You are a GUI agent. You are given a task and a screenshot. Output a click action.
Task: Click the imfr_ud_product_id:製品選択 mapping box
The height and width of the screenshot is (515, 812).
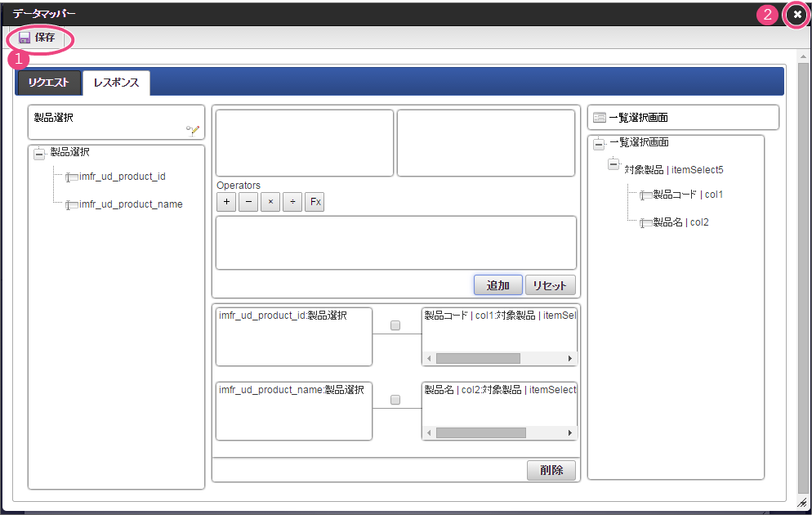293,337
